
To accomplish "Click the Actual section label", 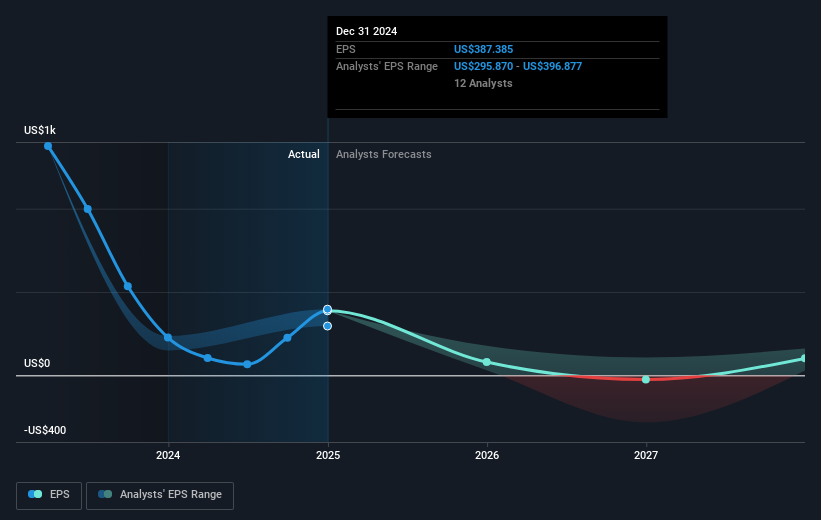I will click(304, 154).
